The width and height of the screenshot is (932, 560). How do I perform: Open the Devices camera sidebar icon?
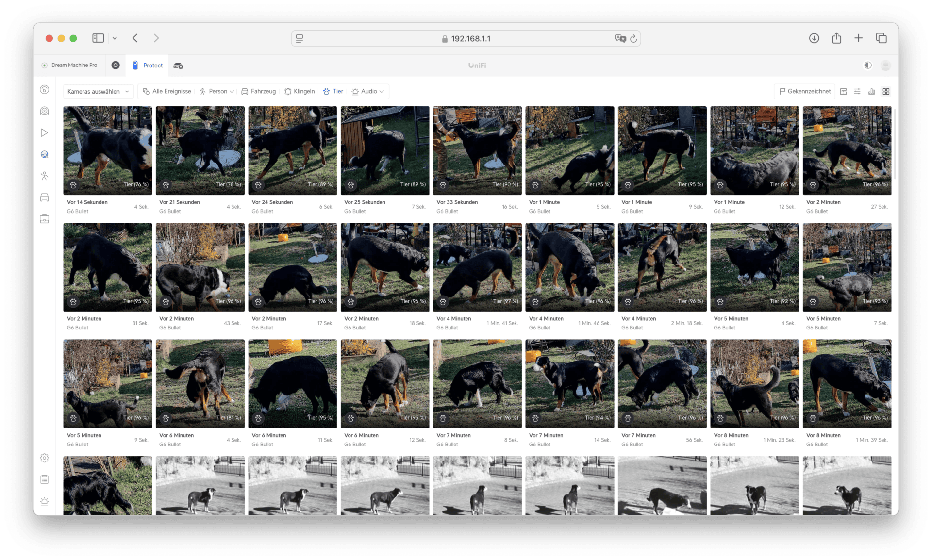(44, 111)
